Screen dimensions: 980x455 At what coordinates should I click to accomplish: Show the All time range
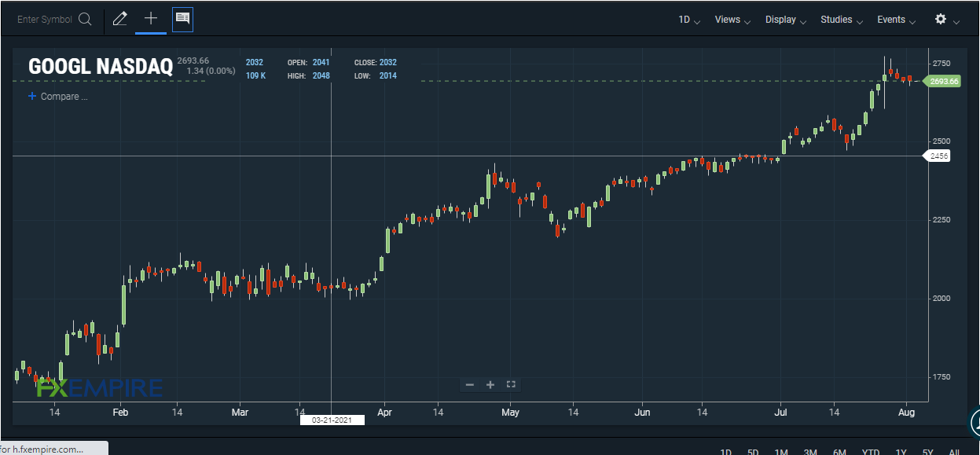pyautogui.click(x=954, y=451)
